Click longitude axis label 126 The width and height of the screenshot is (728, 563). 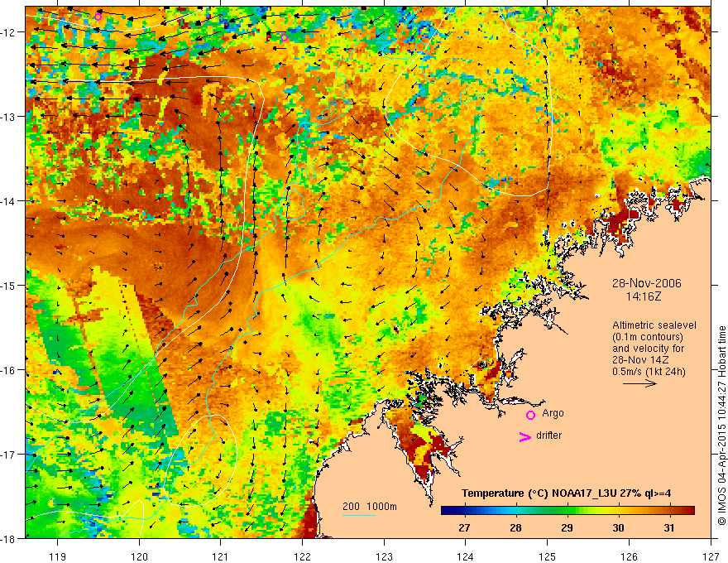point(629,556)
